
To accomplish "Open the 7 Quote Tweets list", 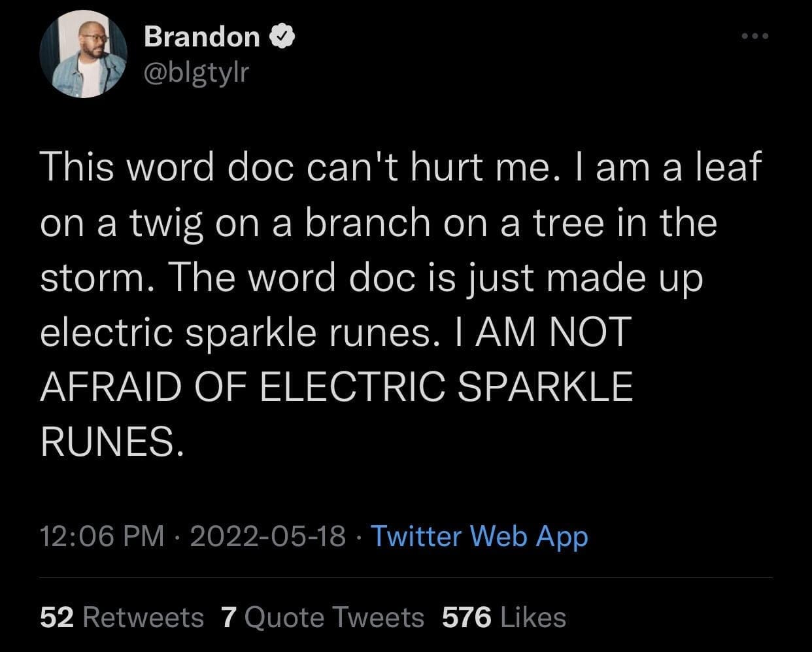I will click(323, 617).
